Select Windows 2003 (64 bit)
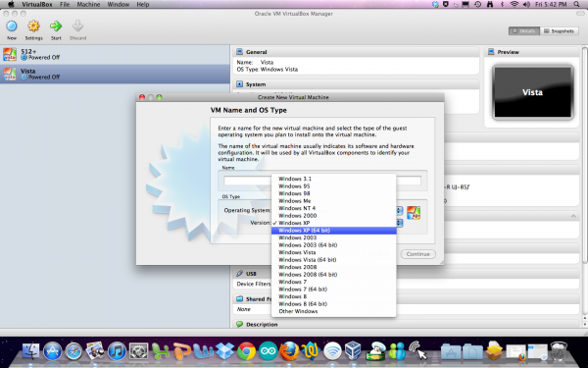Viewport: 588px width, 368px height. 334,244
